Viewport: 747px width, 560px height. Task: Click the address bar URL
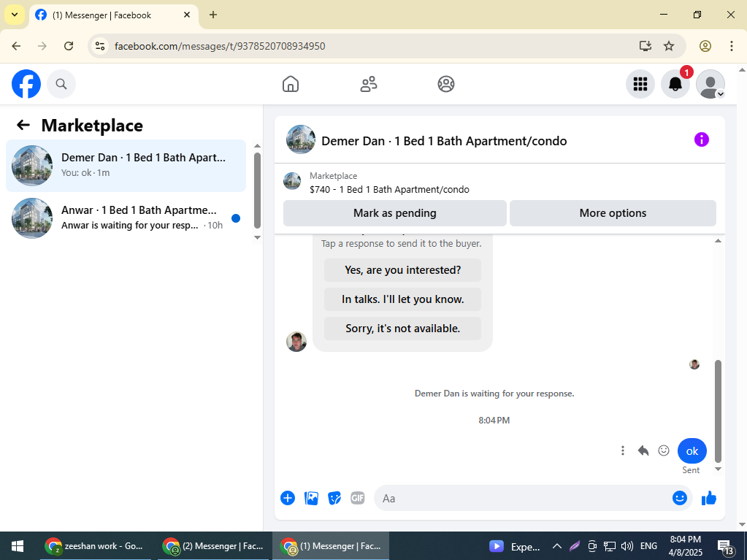coord(220,46)
